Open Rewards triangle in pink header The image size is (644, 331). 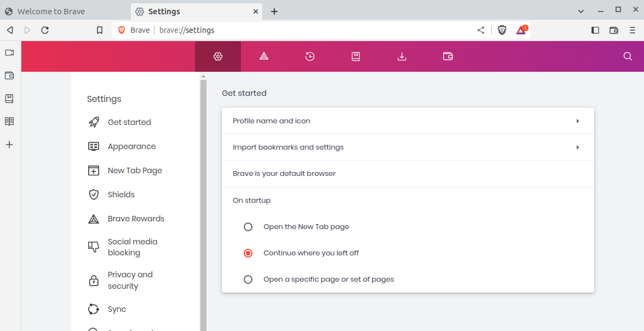[x=264, y=56]
